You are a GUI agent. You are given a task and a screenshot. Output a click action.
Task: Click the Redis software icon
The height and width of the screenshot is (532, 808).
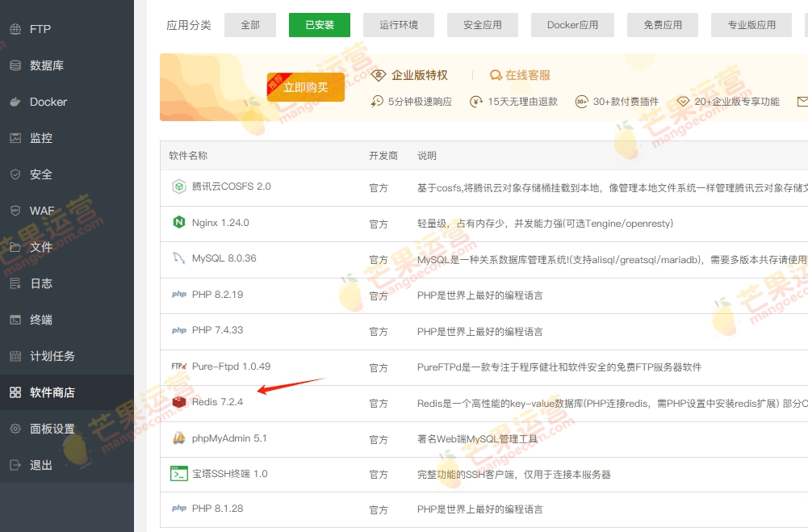pyautogui.click(x=178, y=402)
